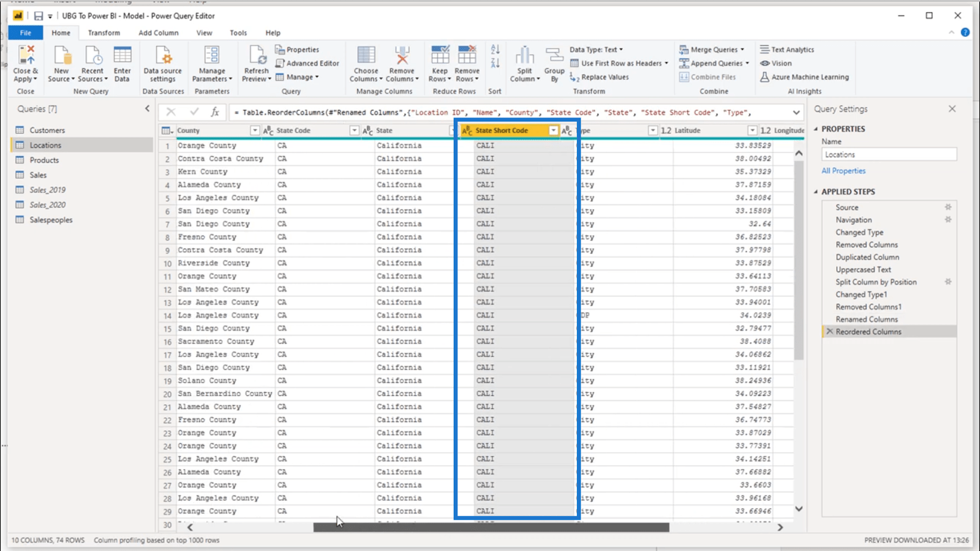Switch to the Help tab
980x551 pixels.
pyautogui.click(x=273, y=32)
